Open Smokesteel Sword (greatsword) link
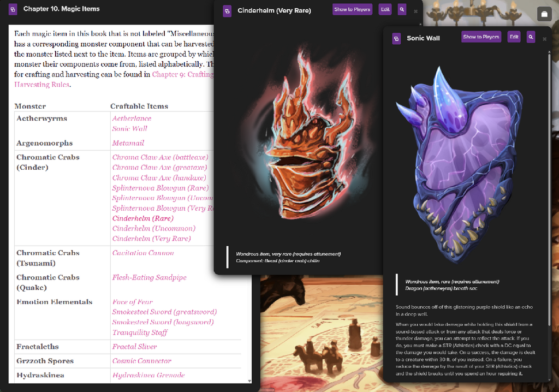Viewport: 559px width, 392px height. tap(164, 312)
